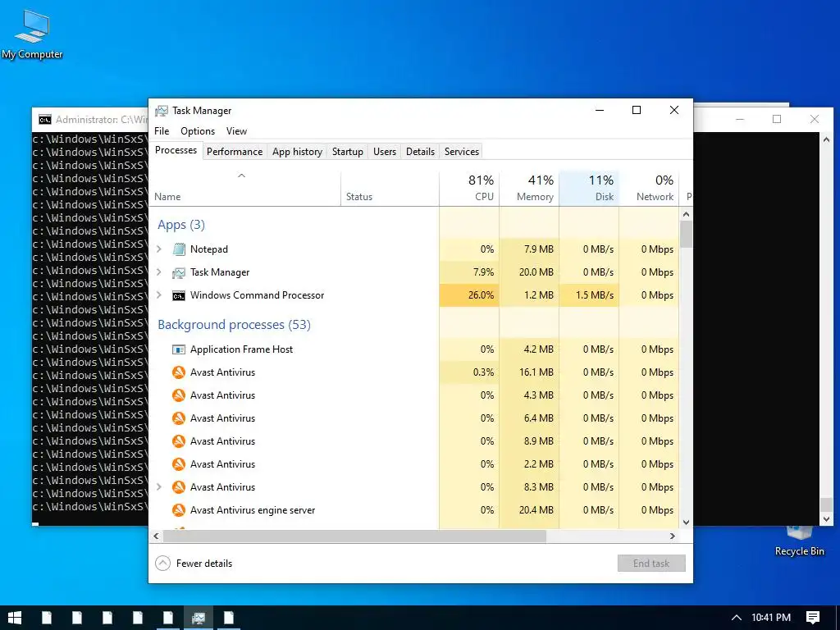Click Avast icon in the 2.2 MB row
The width and height of the screenshot is (840, 630).
point(178,464)
